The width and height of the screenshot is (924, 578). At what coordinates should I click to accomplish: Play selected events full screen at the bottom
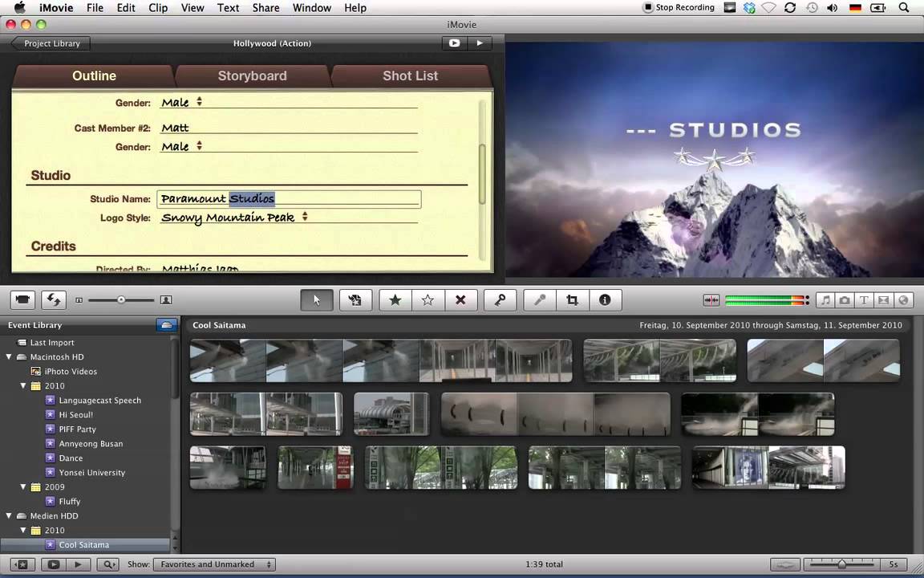[53, 564]
